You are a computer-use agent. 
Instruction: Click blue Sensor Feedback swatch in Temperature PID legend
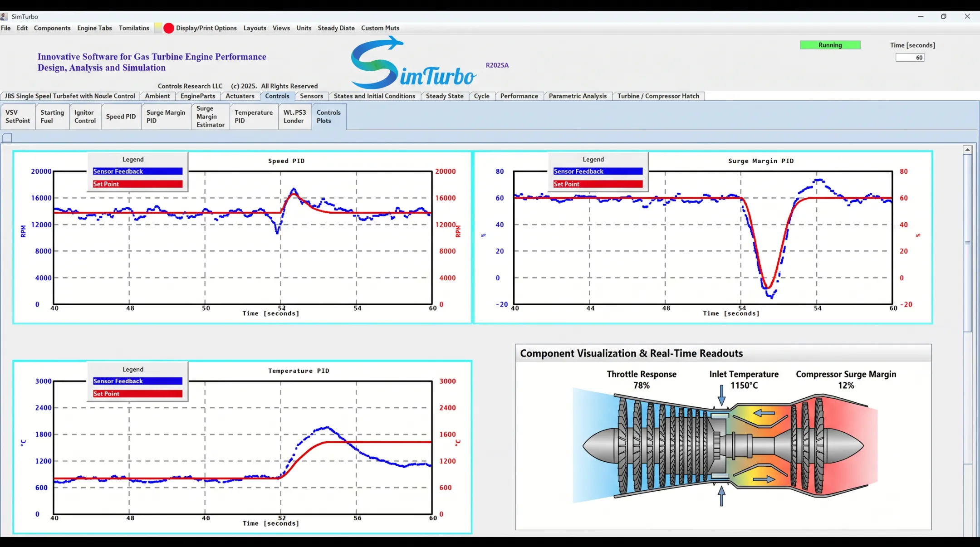[x=137, y=381]
